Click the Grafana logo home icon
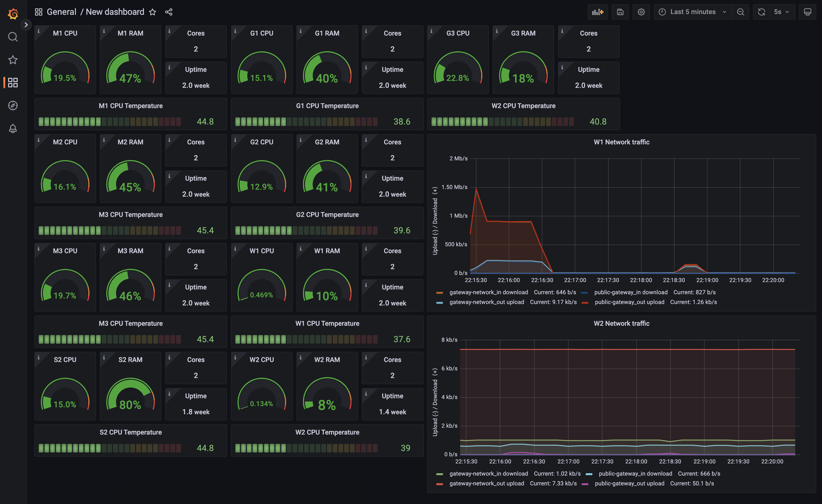Viewport: 822px width, 504px height. 13,14
